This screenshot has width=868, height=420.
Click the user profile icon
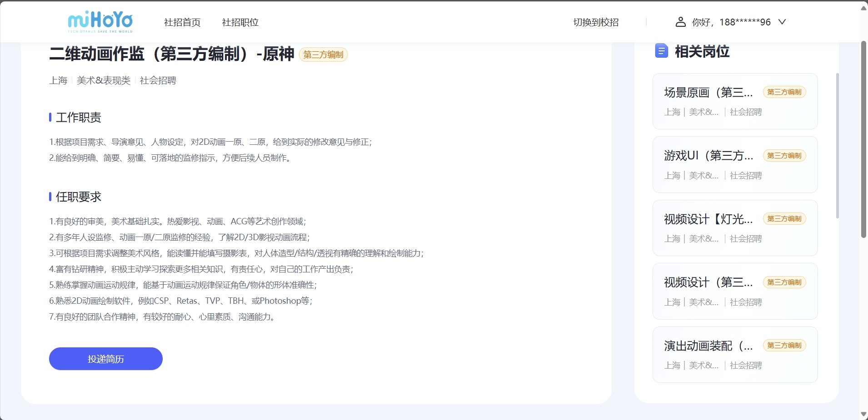[x=680, y=22]
